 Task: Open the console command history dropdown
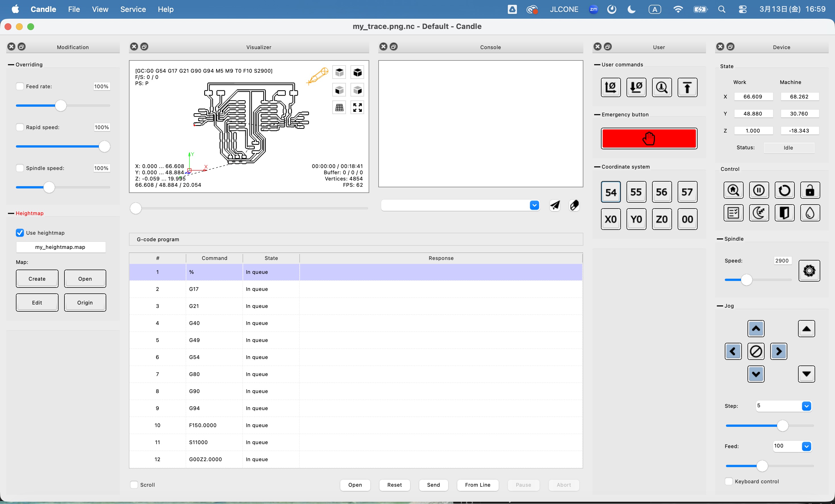point(535,205)
